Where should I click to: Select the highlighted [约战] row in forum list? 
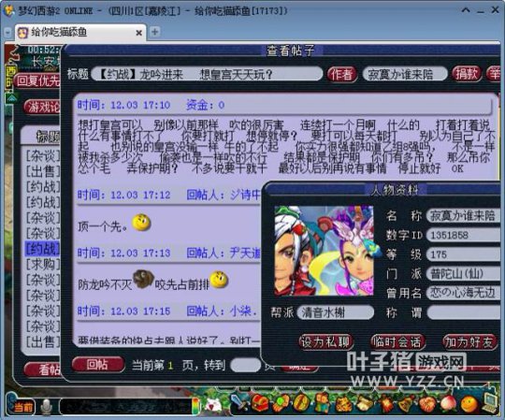pyautogui.click(x=42, y=249)
